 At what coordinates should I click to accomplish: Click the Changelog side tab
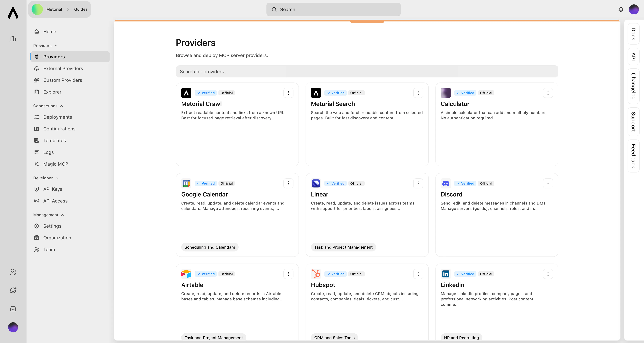(x=633, y=86)
